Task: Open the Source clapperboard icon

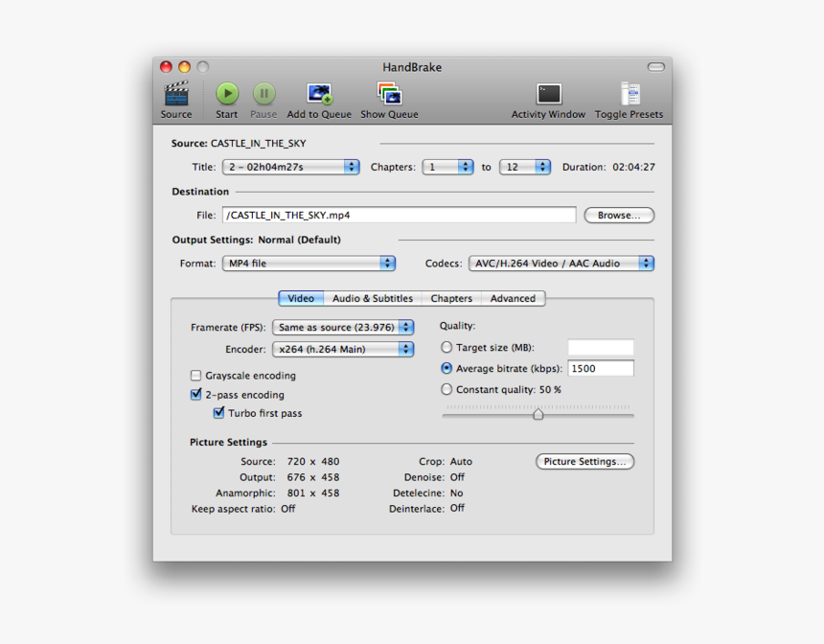Action: pos(176,94)
